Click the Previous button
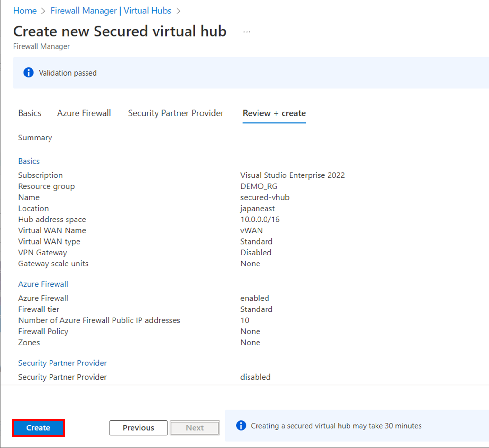 click(138, 428)
